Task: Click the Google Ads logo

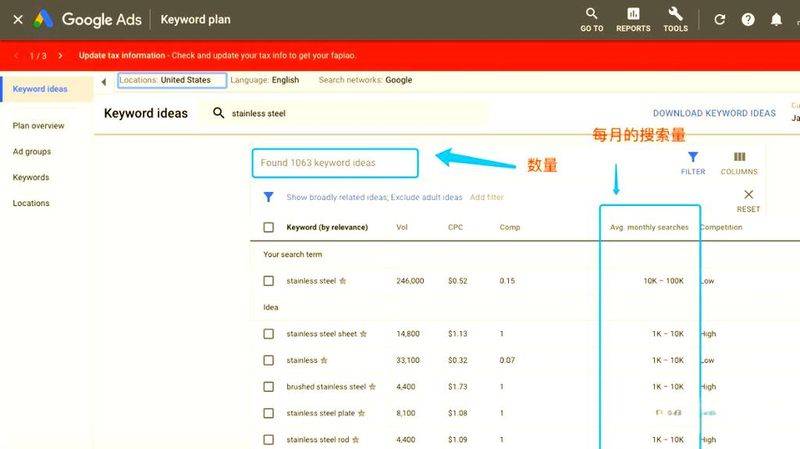Action: pos(43,19)
